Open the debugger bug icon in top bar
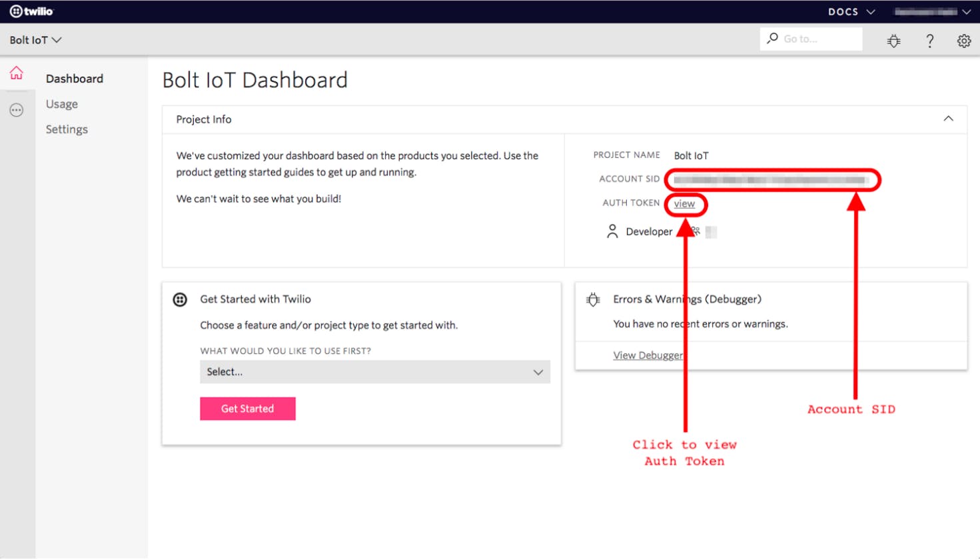Image resolution: width=980 pixels, height=560 pixels. coord(894,41)
